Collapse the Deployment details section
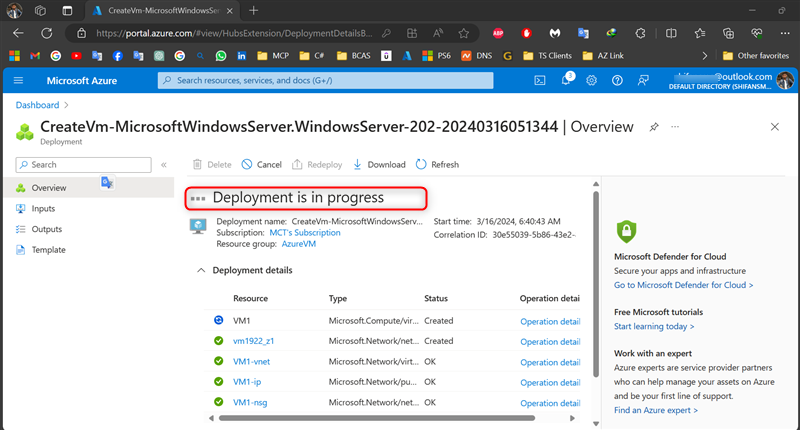 [201, 270]
